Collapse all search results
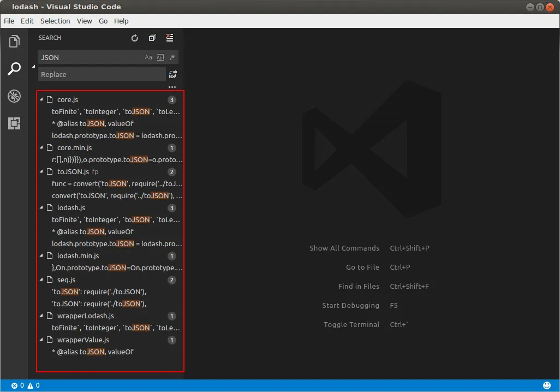Viewport: 560px width, 392px height. click(152, 38)
